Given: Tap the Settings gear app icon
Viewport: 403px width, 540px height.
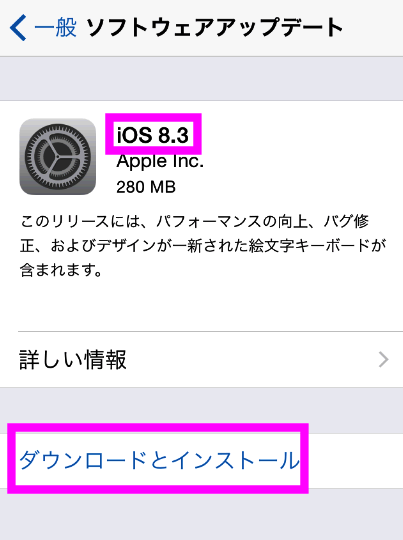Looking at the screenshot, I should coord(58,157).
